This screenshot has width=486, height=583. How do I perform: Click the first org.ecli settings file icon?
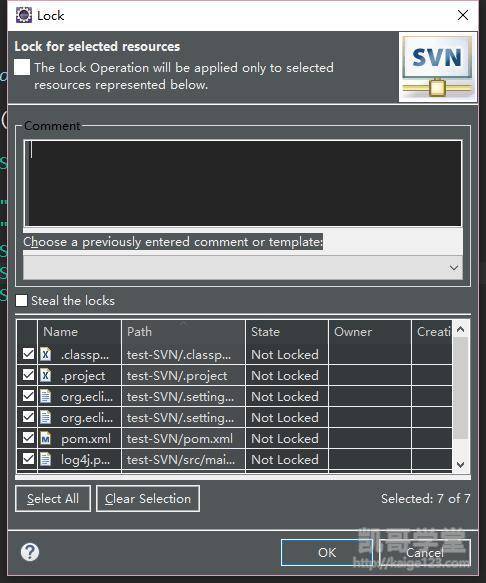(45, 396)
